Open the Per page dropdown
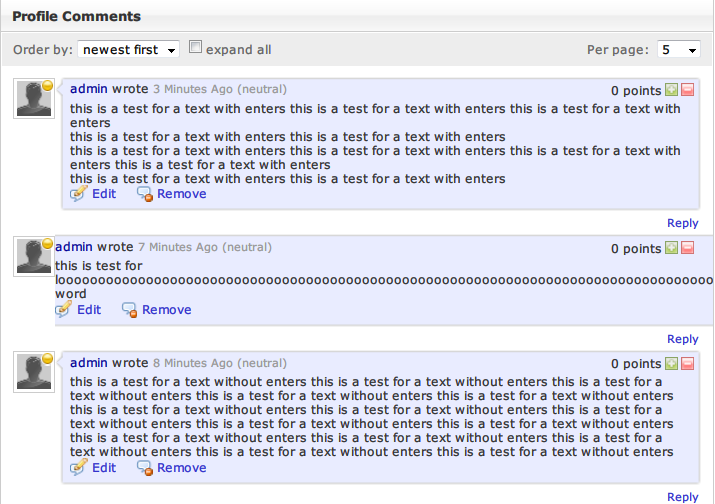The height and width of the screenshot is (504, 715). pyautogui.click(x=678, y=49)
